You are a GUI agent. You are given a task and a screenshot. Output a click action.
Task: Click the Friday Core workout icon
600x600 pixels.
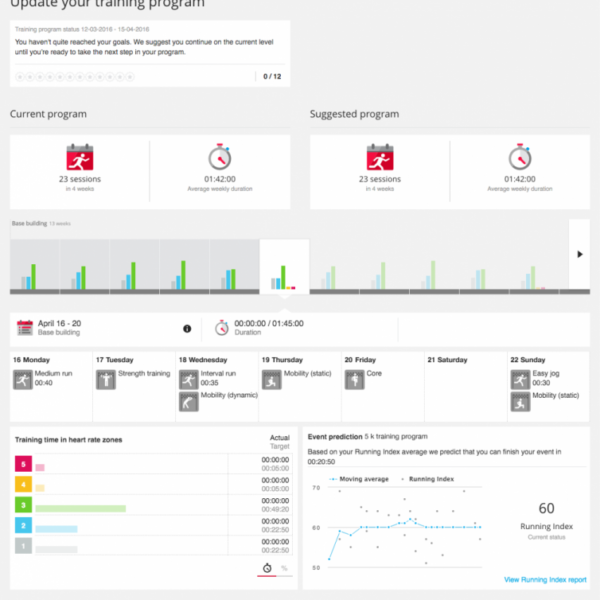click(x=354, y=379)
